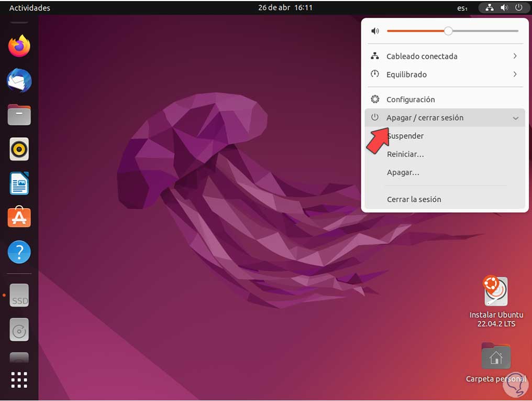The width and height of the screenshot is (532, 401).
Task: Select Suspender option
Action: tap(445, 136)
